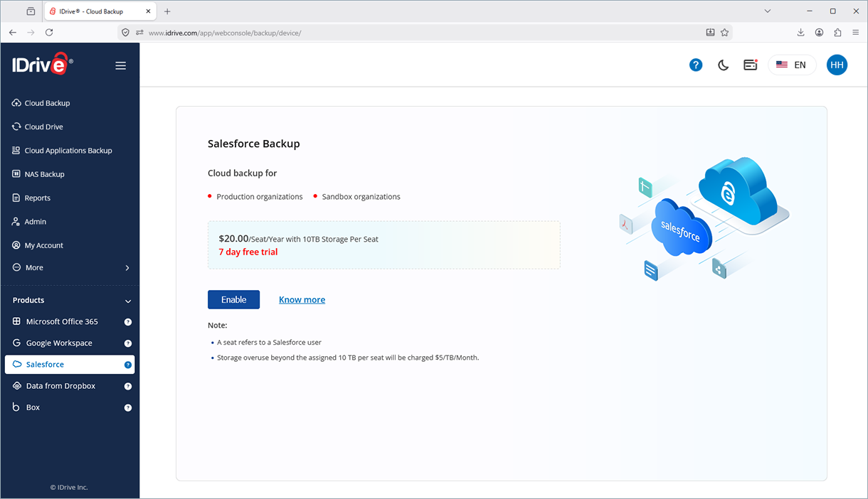Click the $20.00 price text
The width and height of the screenshot is (868, 499).
click(233, 239)
